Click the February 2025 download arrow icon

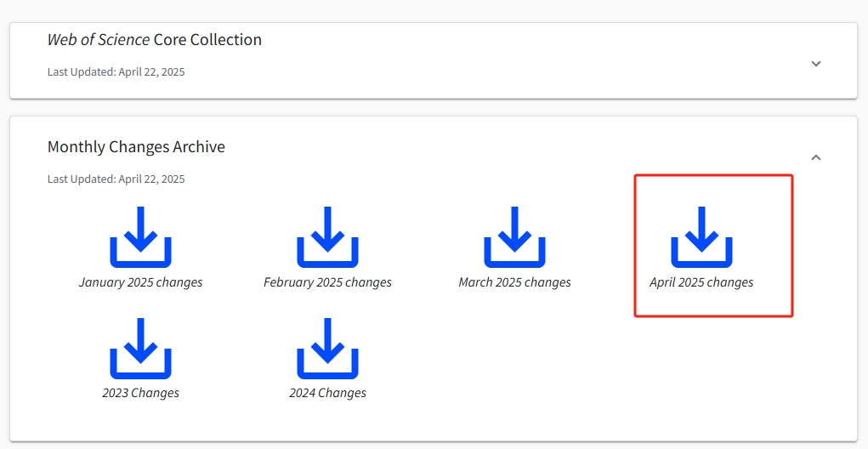(x=327, y=237)
